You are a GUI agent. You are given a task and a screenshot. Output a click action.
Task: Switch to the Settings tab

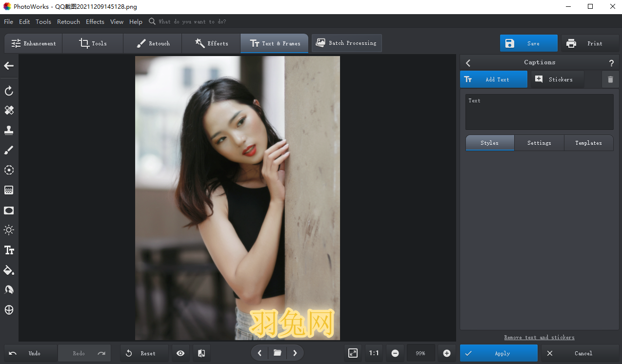click(x=539, y=143)
